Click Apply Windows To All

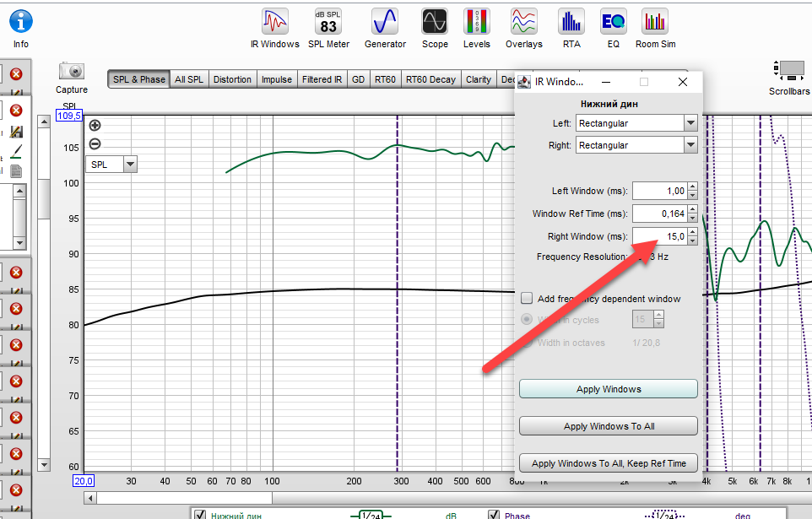(609, 426)
